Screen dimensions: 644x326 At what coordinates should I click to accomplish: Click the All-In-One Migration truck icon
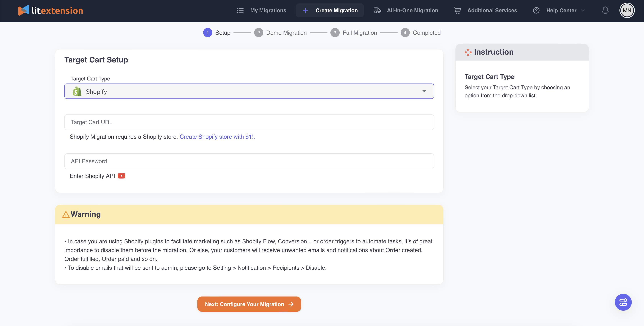pyautogui.click(x=377, y=10)
